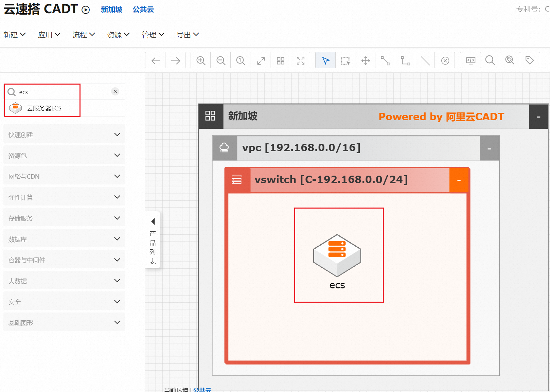
Task: Click the fullscreen corners toolbar icon
Action: (x=300, y=60)
